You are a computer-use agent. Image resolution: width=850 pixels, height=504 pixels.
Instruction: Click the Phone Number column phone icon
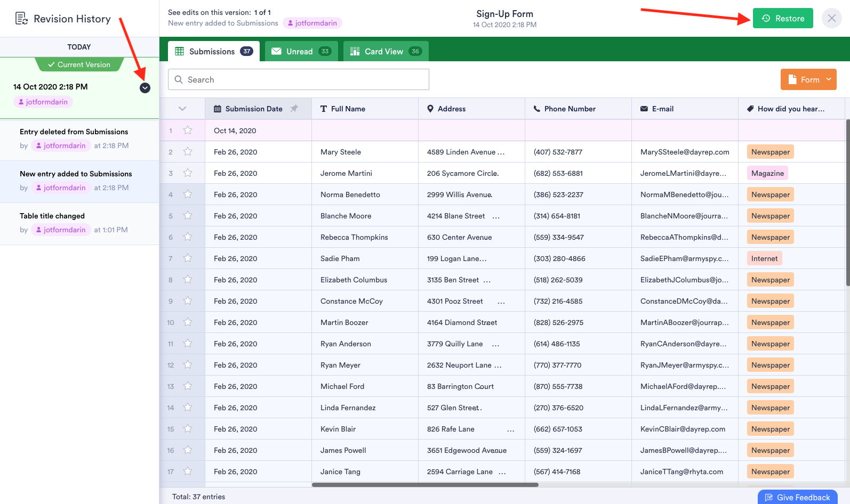click(x=536, y=109)
